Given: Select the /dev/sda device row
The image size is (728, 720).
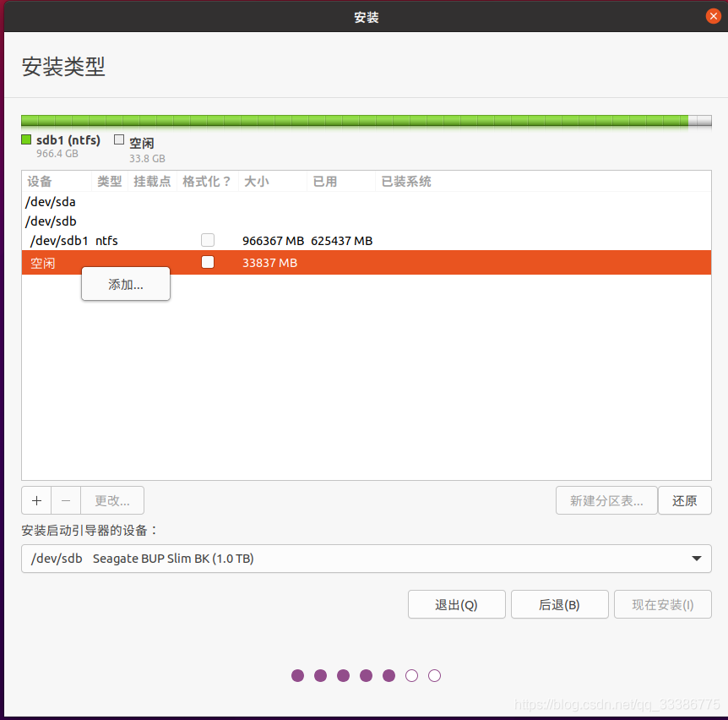Looking at the screenshot, I should [366, 202].
